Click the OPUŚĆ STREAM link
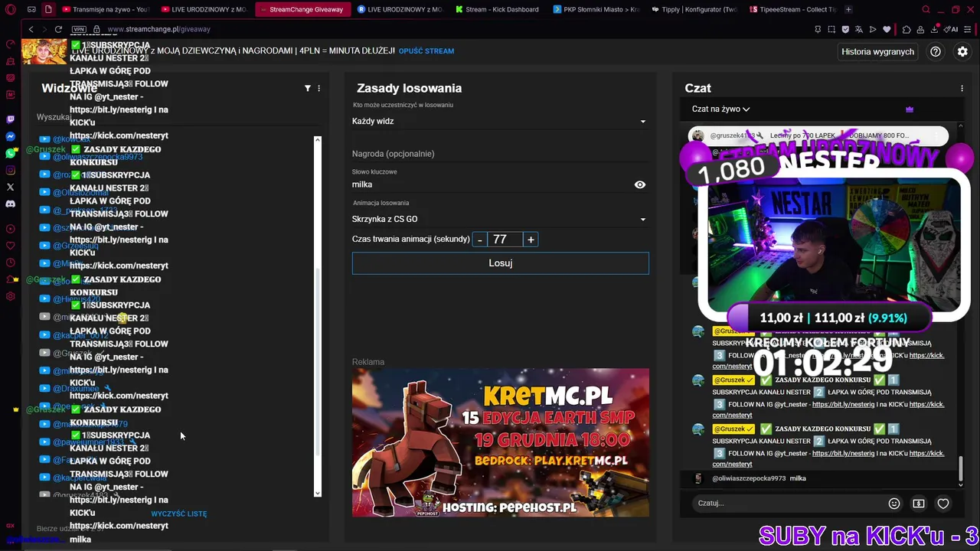The height and width of the screenshot is (551, 980). 426,51
